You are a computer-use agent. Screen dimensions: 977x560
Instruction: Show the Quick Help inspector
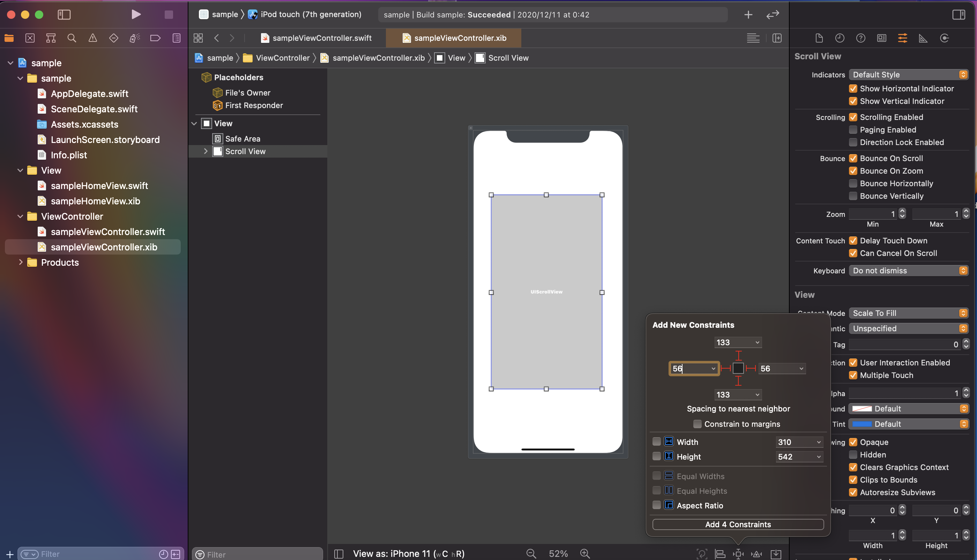[x=861, y=38]
